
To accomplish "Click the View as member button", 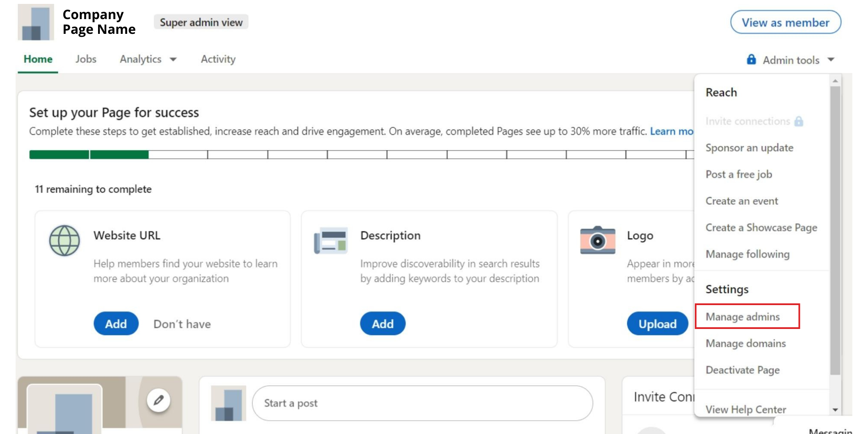I will [x=785, y=23].
